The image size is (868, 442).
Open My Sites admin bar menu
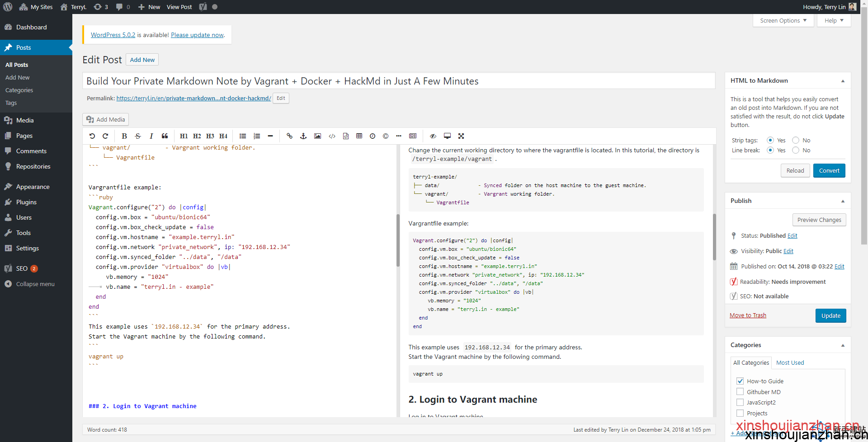tap(36, 7)
